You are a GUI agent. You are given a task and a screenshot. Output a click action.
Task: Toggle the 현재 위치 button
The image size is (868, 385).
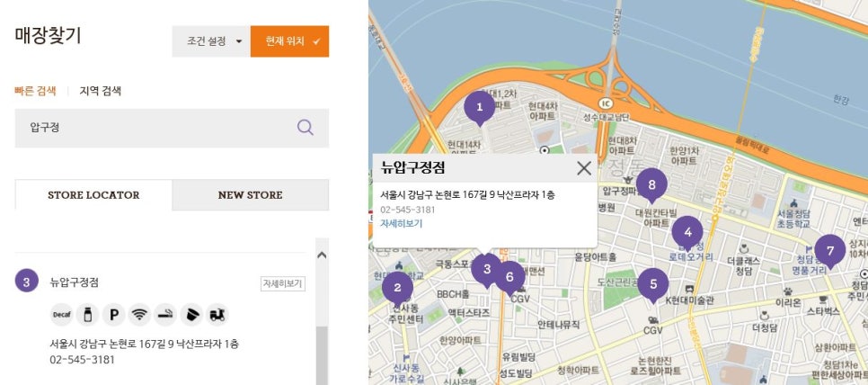[289, 41]
